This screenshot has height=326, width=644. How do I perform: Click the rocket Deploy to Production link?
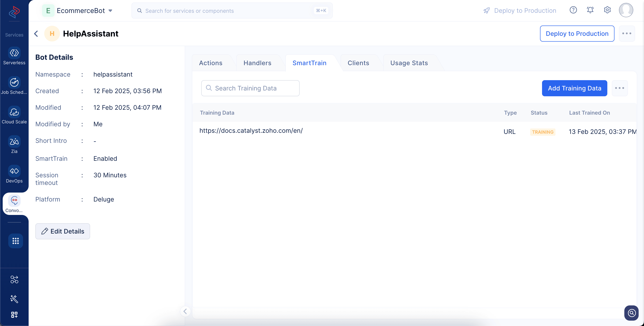click(520, 11)
